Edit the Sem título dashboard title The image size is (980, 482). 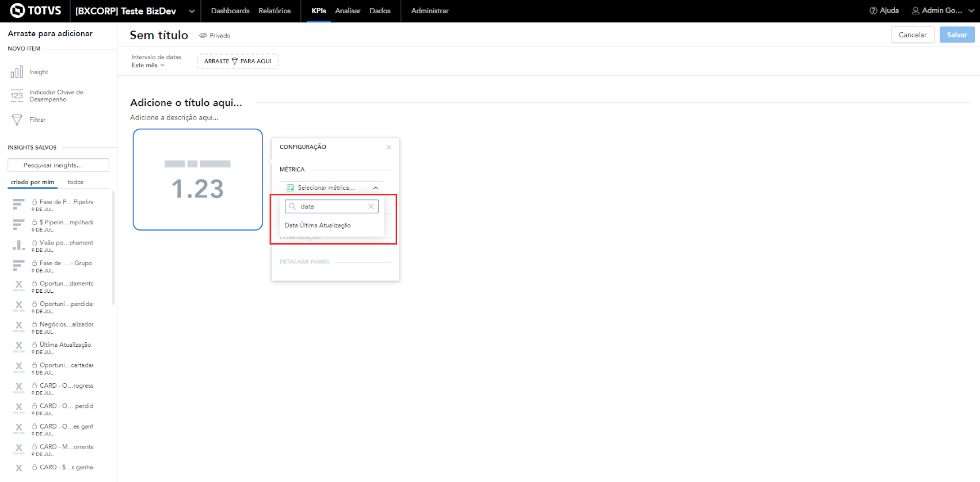click(159, 35)
